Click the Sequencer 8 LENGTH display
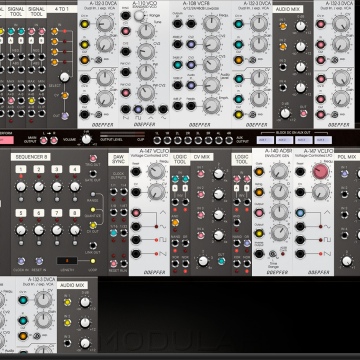Image resolution: width=360 pixels, height=360 pixels. [x=67, y=261]
